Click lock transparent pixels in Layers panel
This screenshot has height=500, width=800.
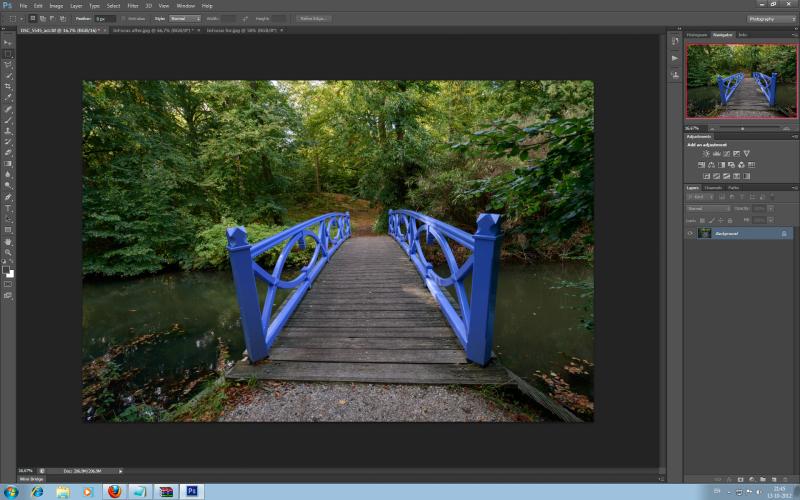coord(703,220)
